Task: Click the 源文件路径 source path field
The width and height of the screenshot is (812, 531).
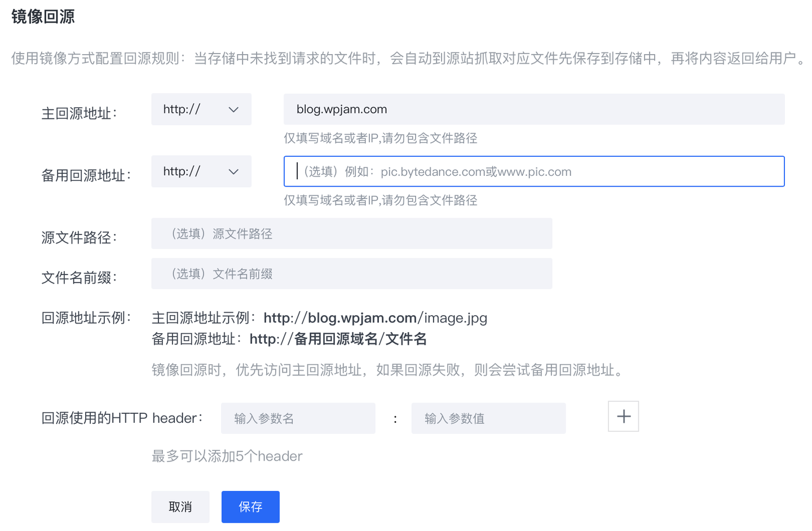Action: tap(351, 233)
